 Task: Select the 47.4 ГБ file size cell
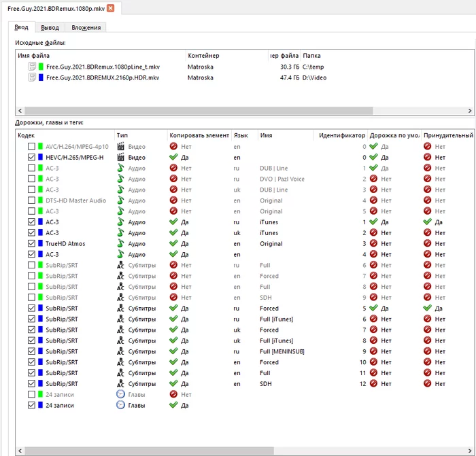tap(289, 77)
